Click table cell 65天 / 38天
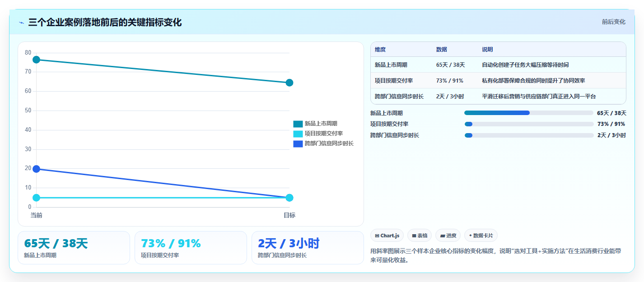Viewport: 644px width, 282px height. coord(451,65)
